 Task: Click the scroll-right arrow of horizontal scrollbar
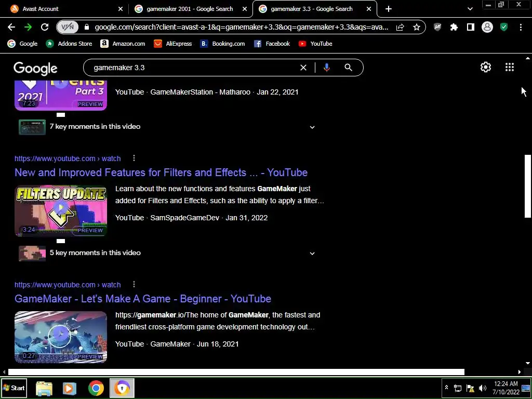pos(519,372)
